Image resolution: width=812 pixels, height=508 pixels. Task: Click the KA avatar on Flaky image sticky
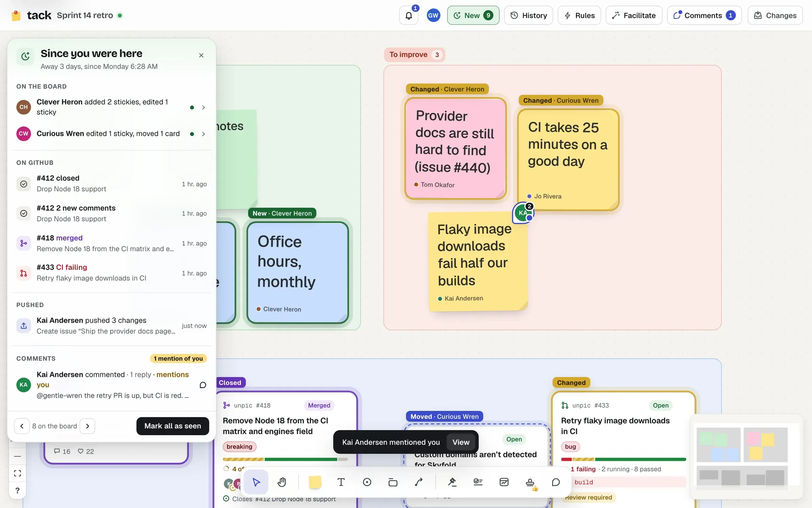coord(523,213)
